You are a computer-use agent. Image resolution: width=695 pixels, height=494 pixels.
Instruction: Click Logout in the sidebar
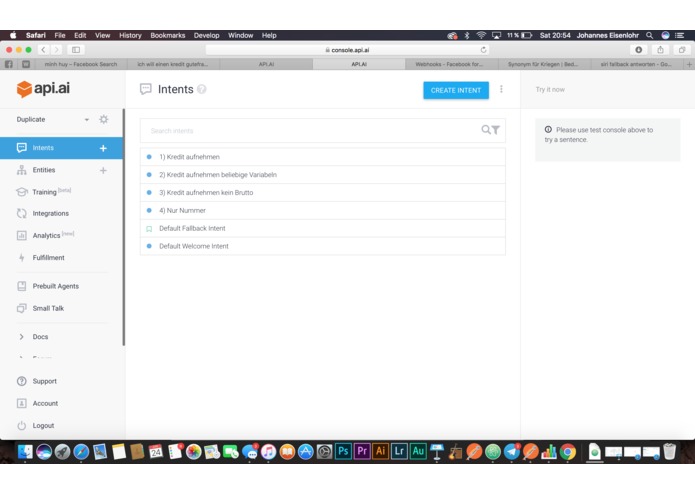(43, 425)
